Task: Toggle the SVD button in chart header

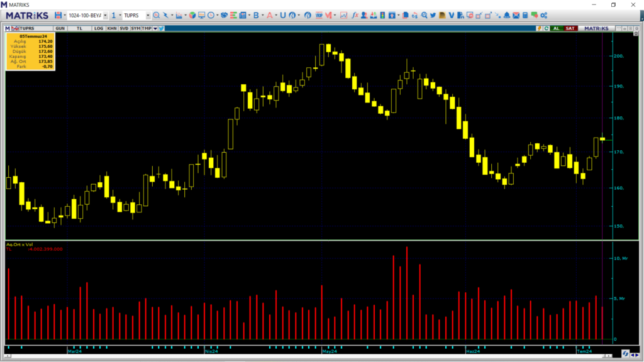Action: (124, 28)
